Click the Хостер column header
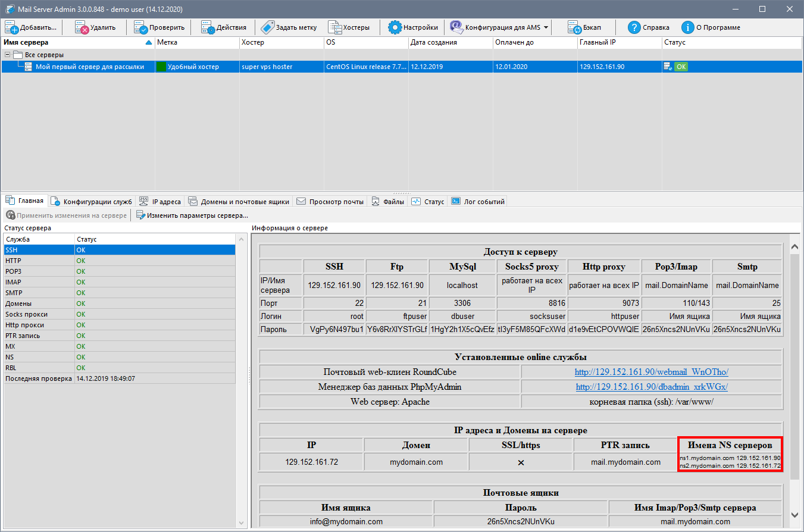 click(281, 42)
